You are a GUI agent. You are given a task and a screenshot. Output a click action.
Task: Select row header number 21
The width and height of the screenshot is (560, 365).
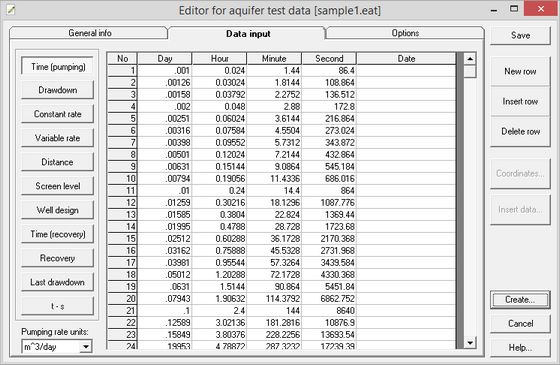click(x=122, y=311)
